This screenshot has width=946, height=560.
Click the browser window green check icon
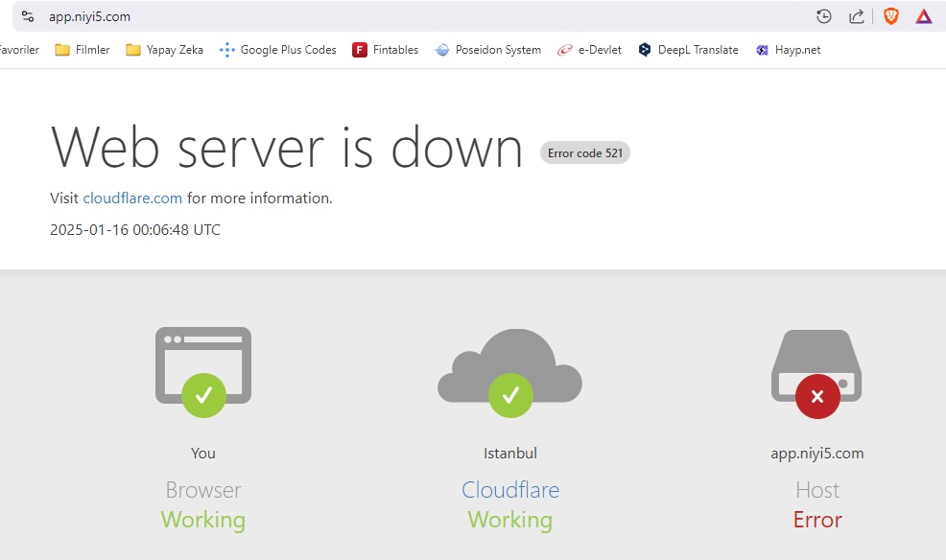[x=204, y=395]
